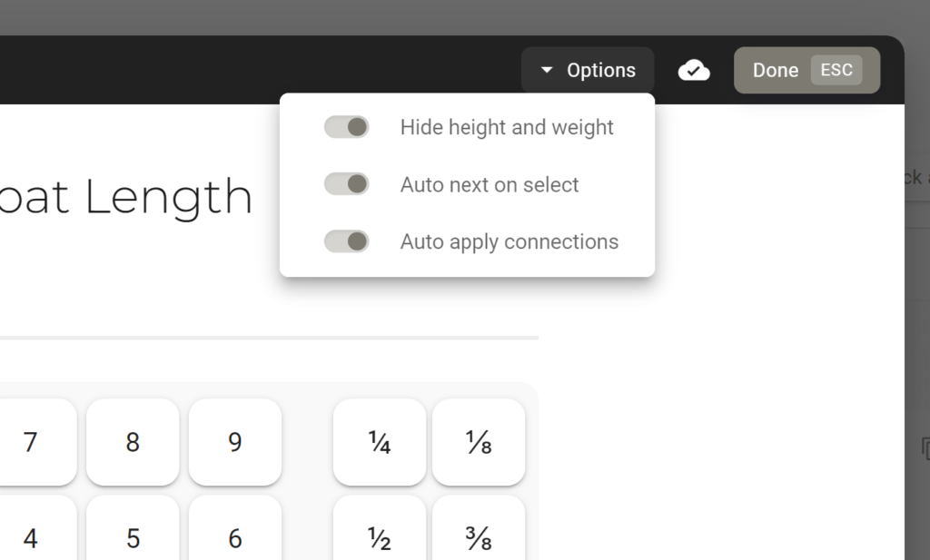Select the Auto apply connections label

pos(509,241)
